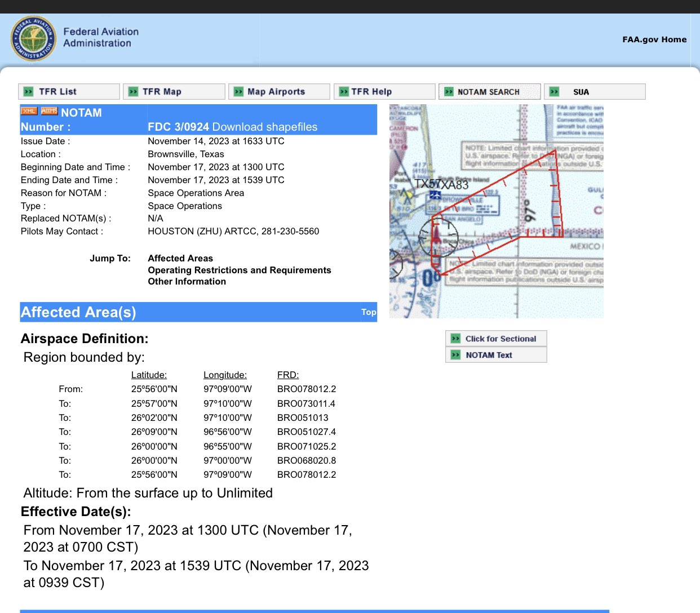
Task: Select NOTAM number FDC 3/0924
Action: click(179, 127)
